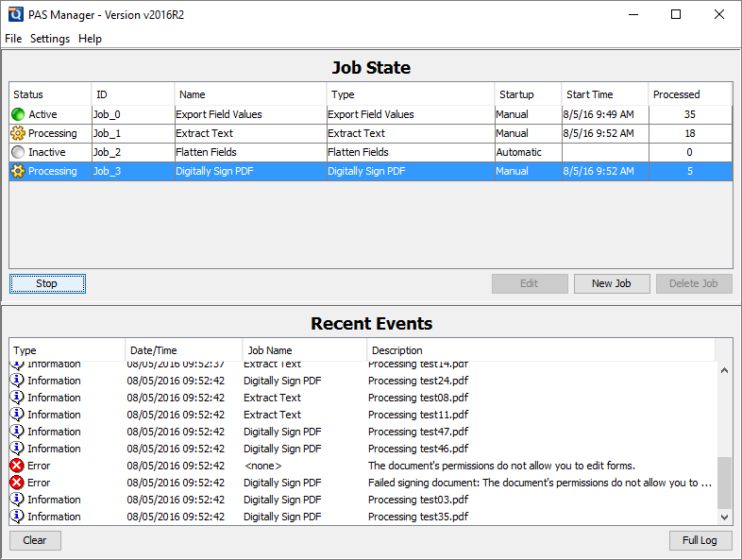Select the Job_1 ID cell
This screenshot has height=560, width=742.
point(133,133)
